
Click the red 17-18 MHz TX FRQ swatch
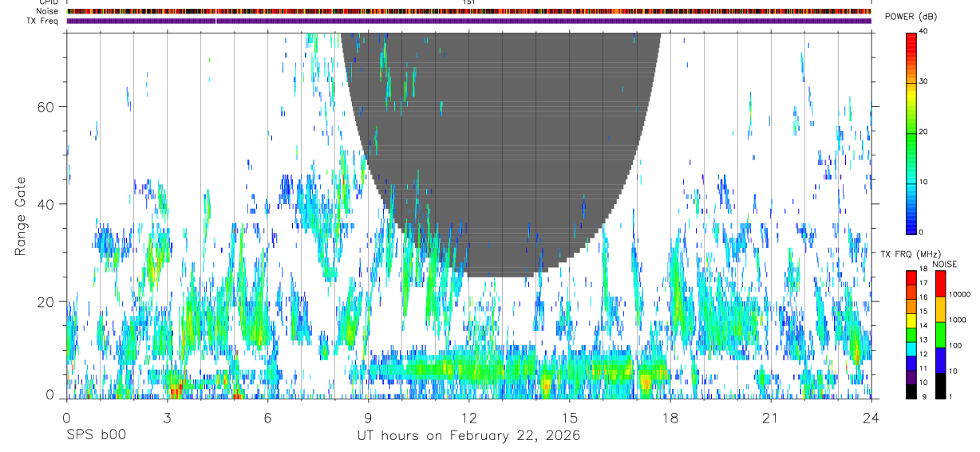(x=911, y=276)
